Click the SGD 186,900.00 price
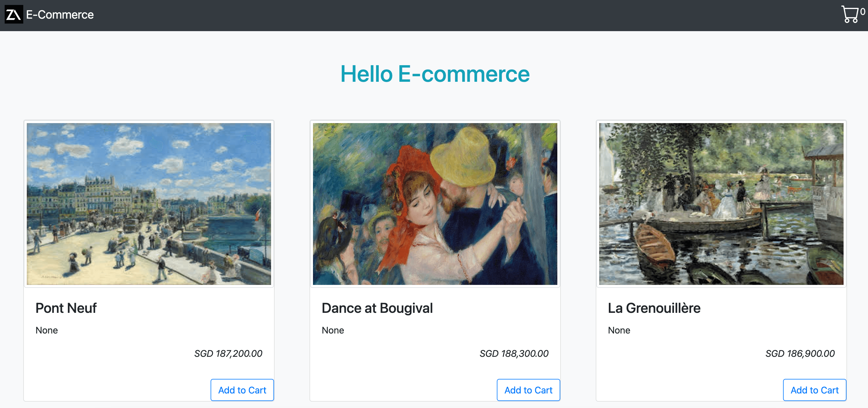868x408 pixels. (800, 353)
